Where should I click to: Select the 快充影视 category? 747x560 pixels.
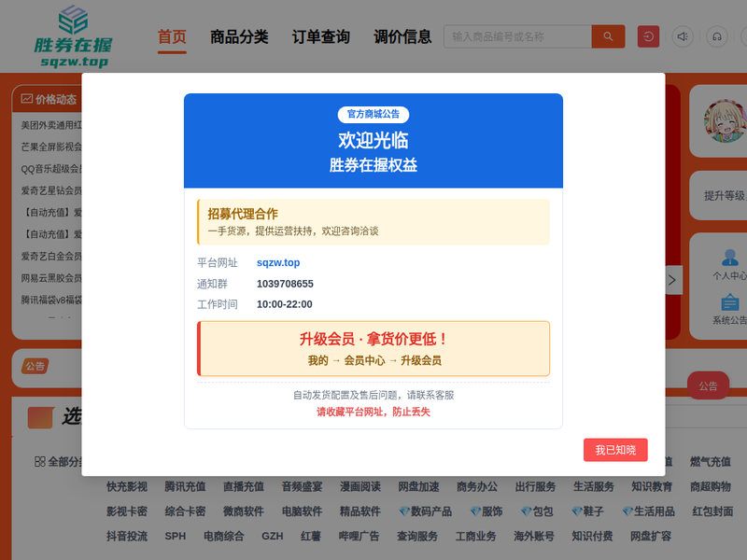point(127,486)
